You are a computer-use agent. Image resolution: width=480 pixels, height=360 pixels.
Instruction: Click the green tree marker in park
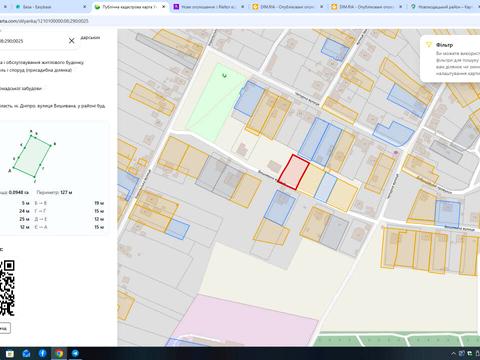[x=225, y=75]
